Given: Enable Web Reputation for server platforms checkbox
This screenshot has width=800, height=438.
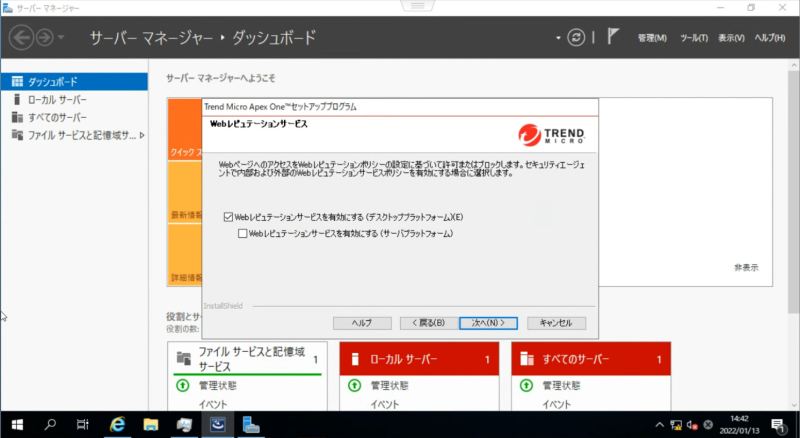Looking at the screenshot, I should click(x=242, y=233).
